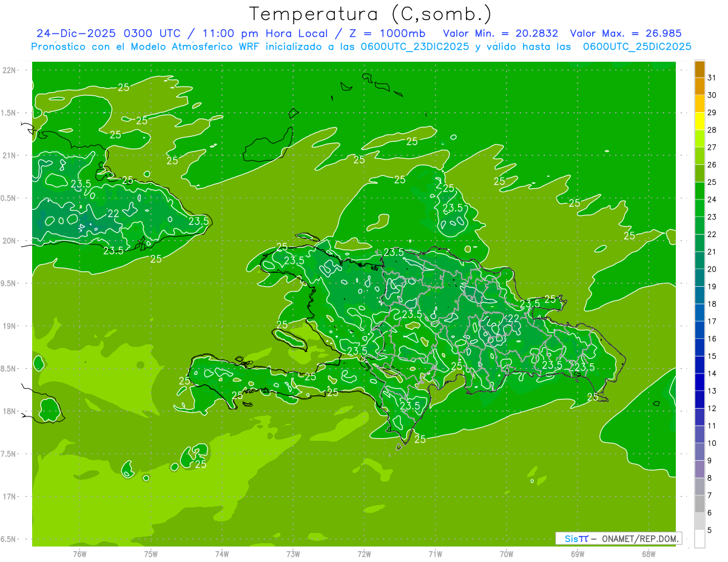Click the Valor Min. = 20.2832 text
This screenshot has height=562, width=728.
[x=500, y=33]
